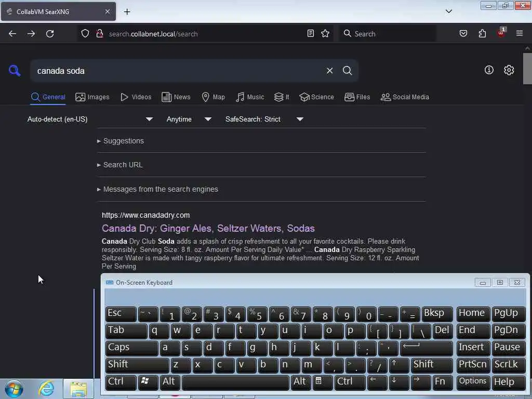Open Options on the On-Screen Keyboard

pos(473,382)
